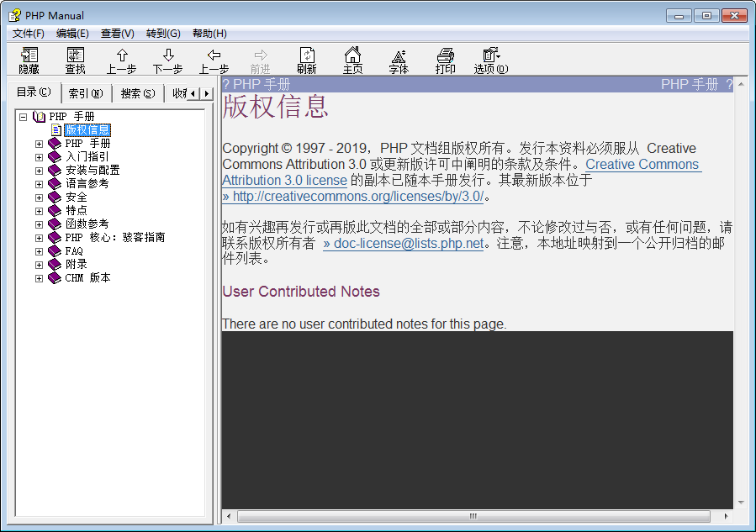Image resolution: width=756 pixels, height=532 pixels.
Task: Click the down-arrow 下一步 toolbar icon
Action: pyautogui.click(x=168, y=55)
